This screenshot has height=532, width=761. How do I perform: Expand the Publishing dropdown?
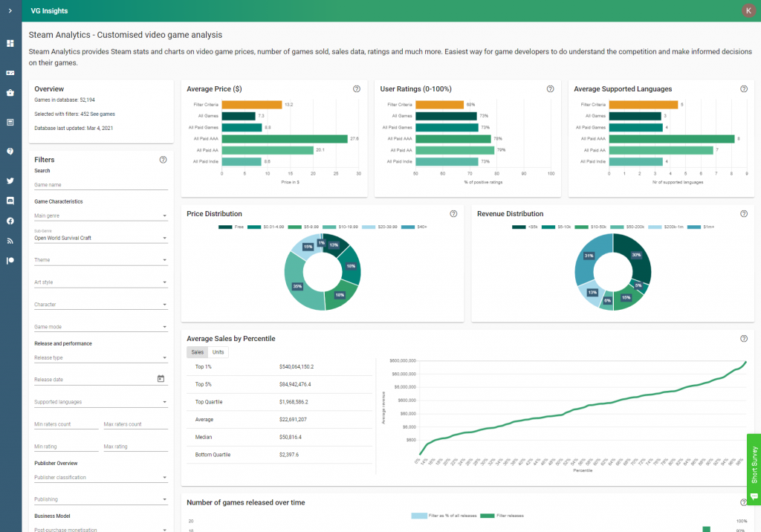point(101,499)
